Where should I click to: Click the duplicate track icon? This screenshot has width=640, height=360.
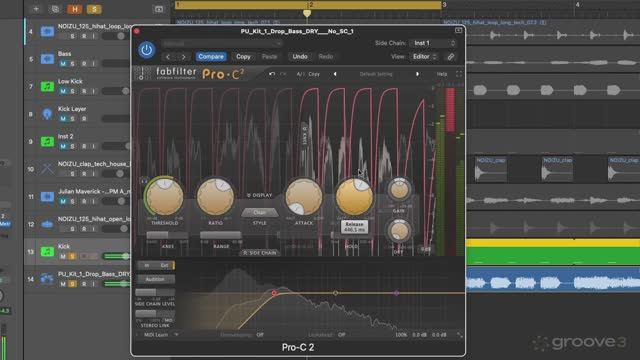[55, 9]
